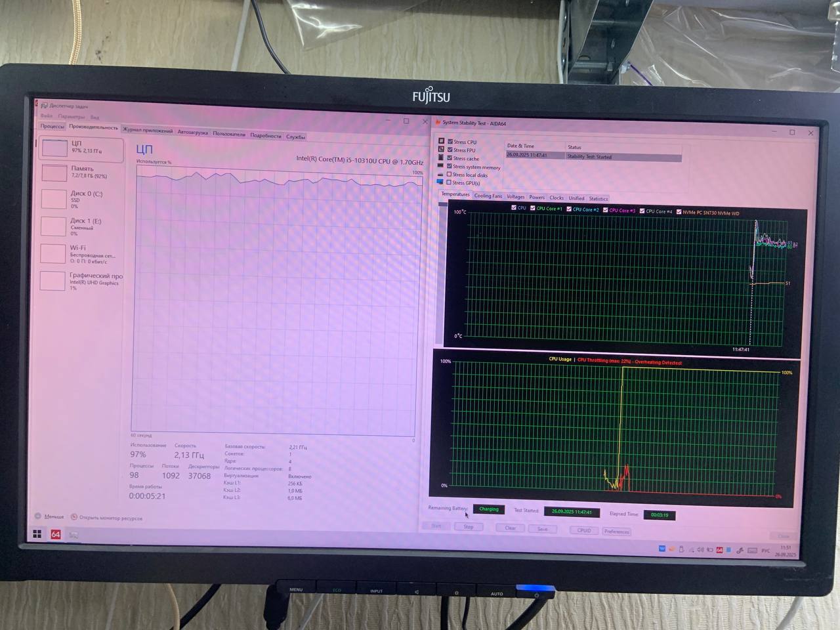Stop the stability test
The height and width of the screenshot is (630, 840).
pos(469,527)
